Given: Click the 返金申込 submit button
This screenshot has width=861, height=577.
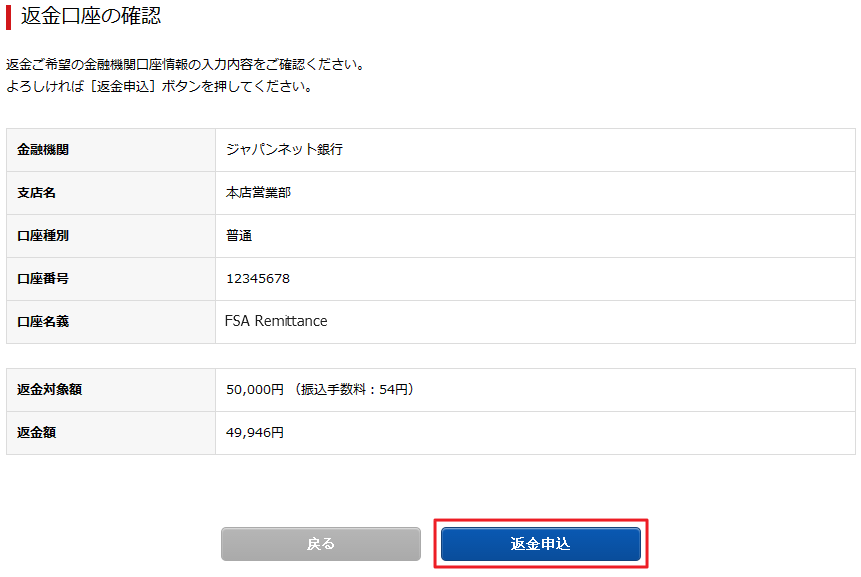Looking at the screenshot, I should pos(540,544).
